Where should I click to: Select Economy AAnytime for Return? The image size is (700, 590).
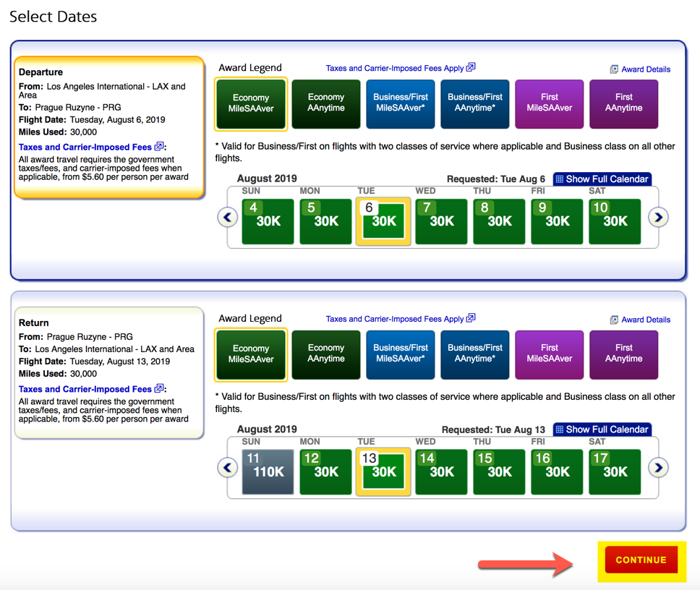326,354
